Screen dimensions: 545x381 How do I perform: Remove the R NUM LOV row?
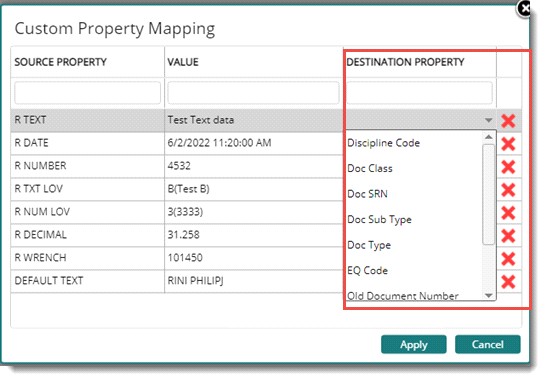tap(508, 212)
